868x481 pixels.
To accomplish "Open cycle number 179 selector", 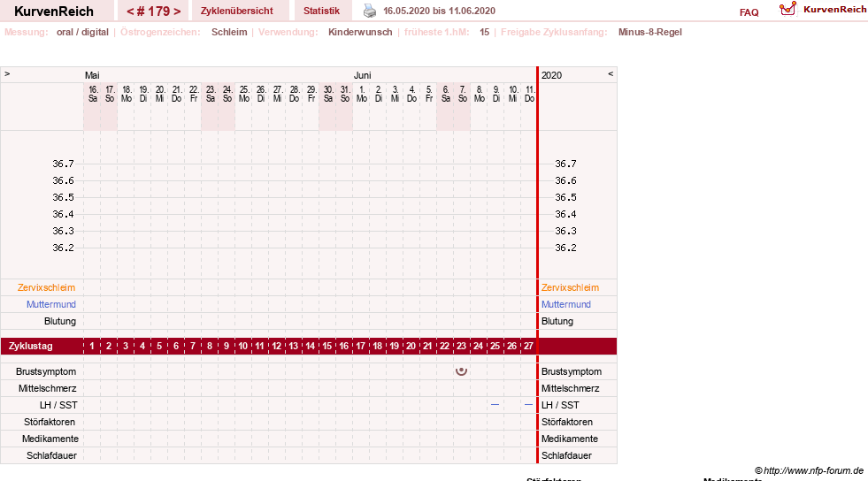I will [x=154, y=11].
